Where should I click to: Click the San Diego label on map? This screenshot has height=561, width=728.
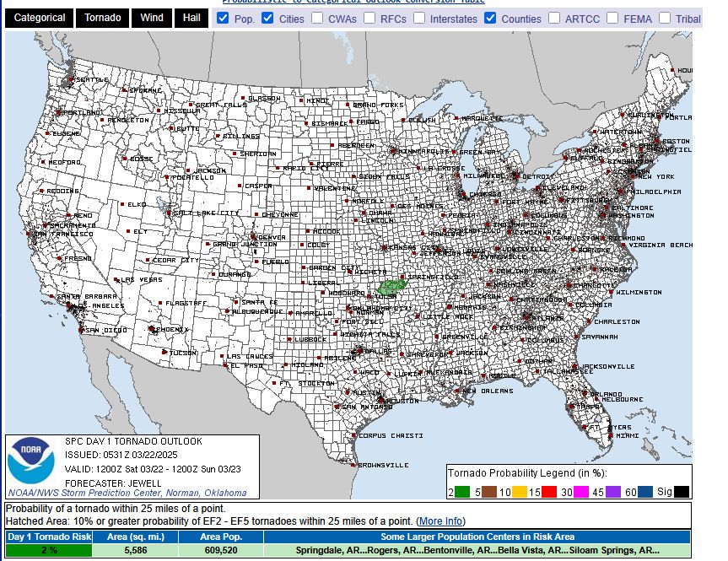pos(106,330)
